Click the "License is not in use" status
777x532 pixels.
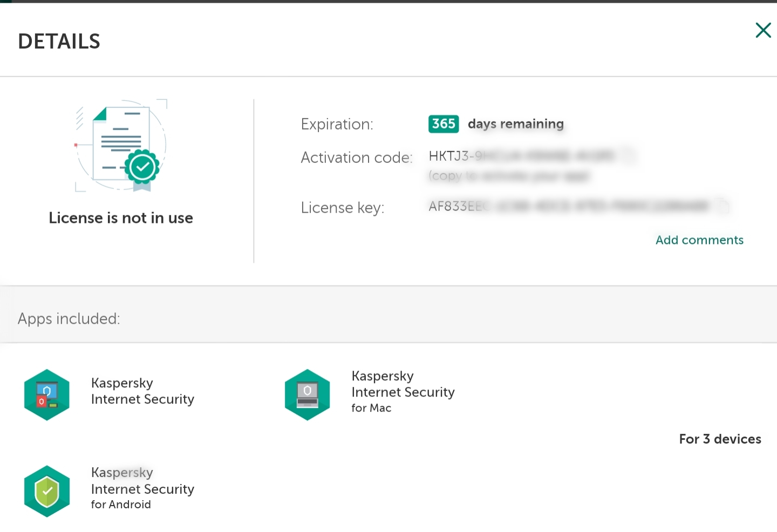tap(121, 218)
